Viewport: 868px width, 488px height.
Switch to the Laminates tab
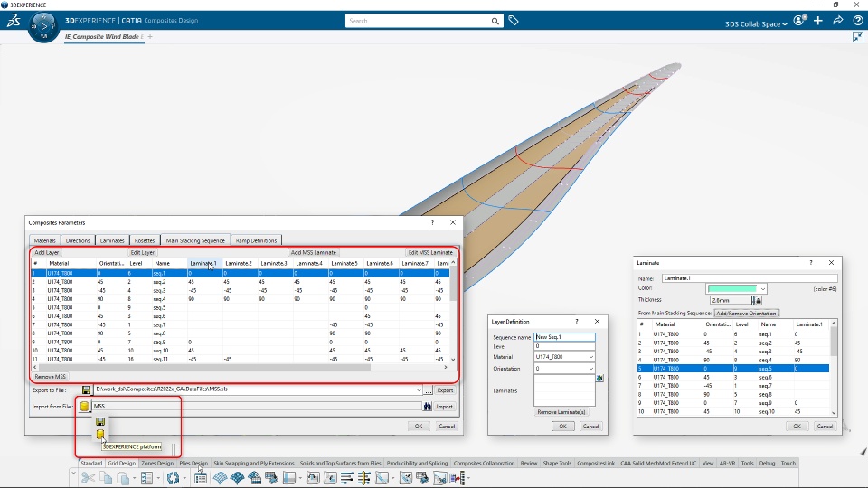point(112,240)
